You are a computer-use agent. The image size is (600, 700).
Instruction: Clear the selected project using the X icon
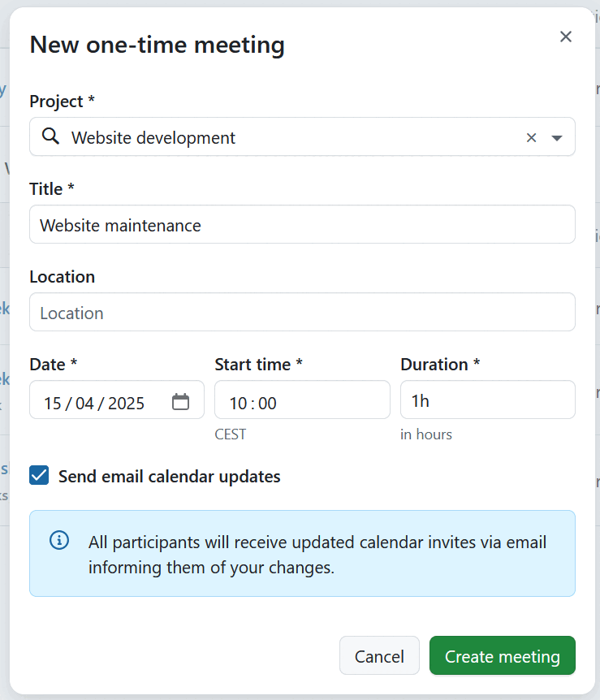(532, 137)
